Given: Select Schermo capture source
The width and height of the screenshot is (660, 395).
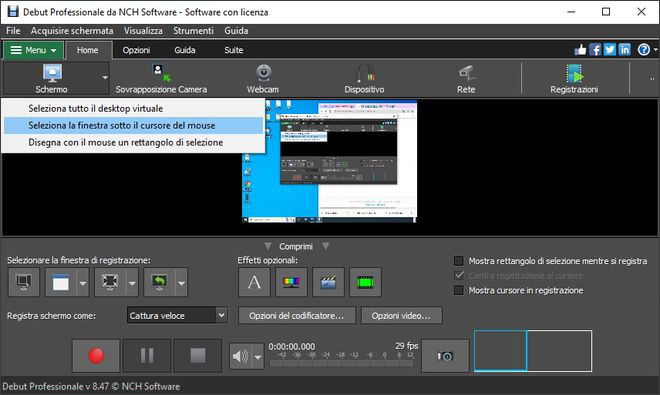Looking at the screenshot, I should click(51, 79).
